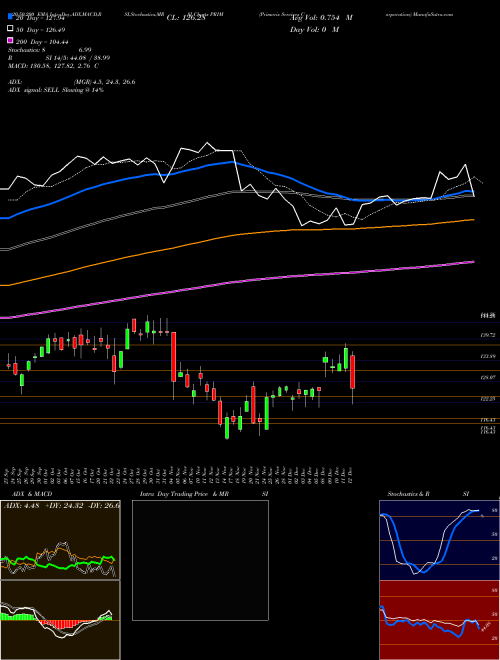
Task: Click the white 50 Day EMA legend swatch
Action: pos(11,29)
